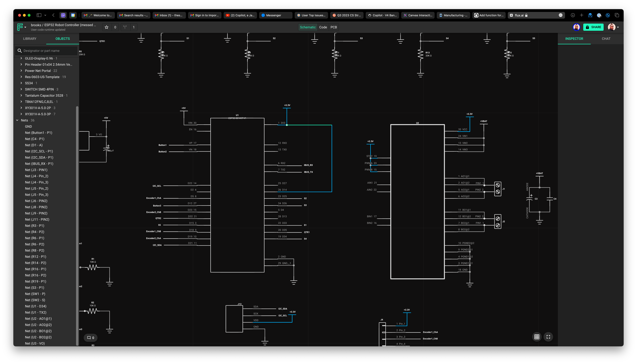Image resolution: width=637 pixels, height=364 pixels.
Task: Open the comments counter bubble
Action: pos(90,338)
